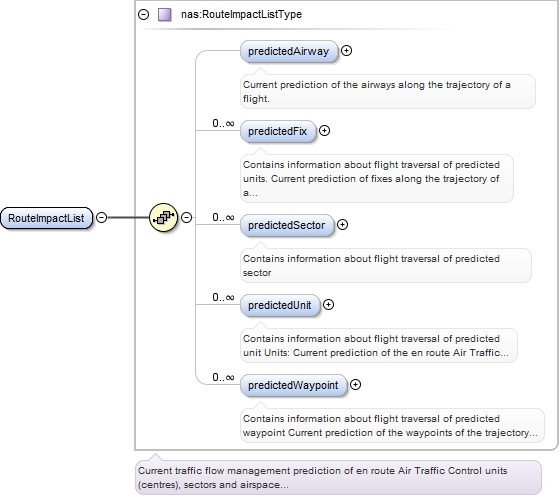Expand the predictedAirway element
Image resolution: width=560 pixels, height=498 pixels.
(346, 51)
